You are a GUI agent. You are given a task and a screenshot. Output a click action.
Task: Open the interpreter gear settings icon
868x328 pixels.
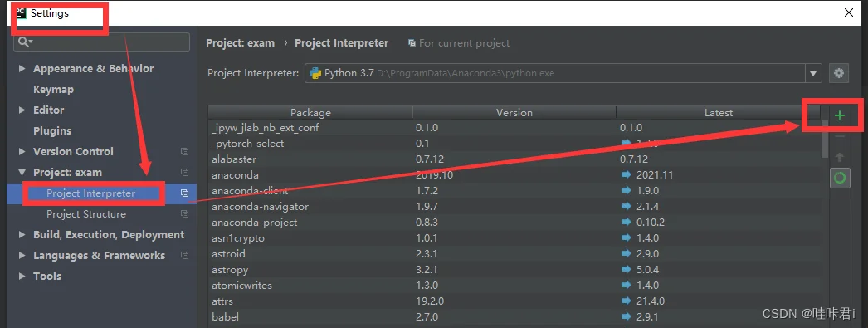839,73
